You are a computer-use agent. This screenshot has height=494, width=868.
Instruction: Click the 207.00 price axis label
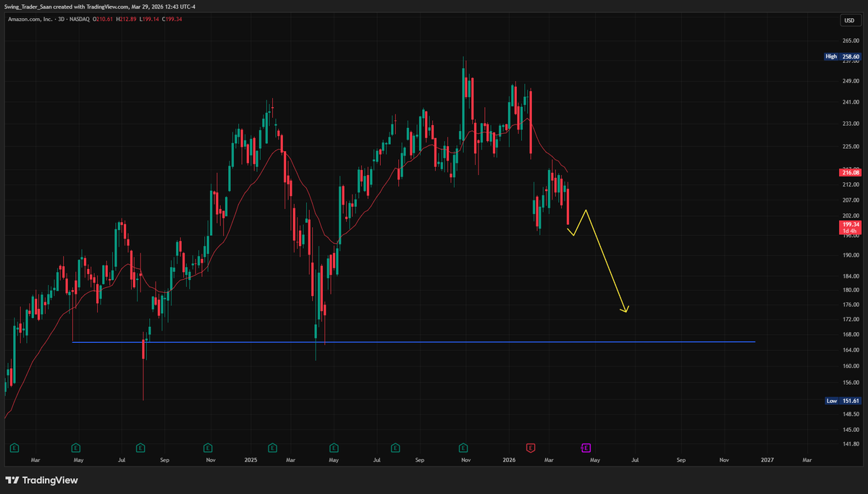coord(851,200)
